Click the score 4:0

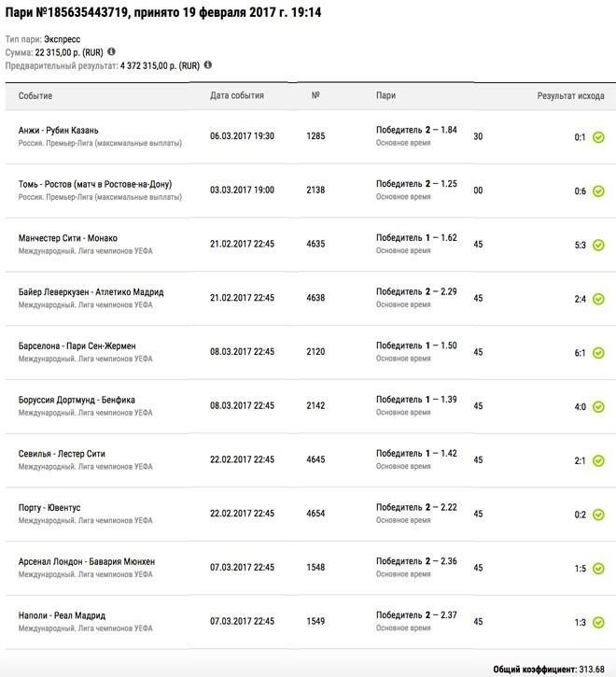[x=581, y=407]
